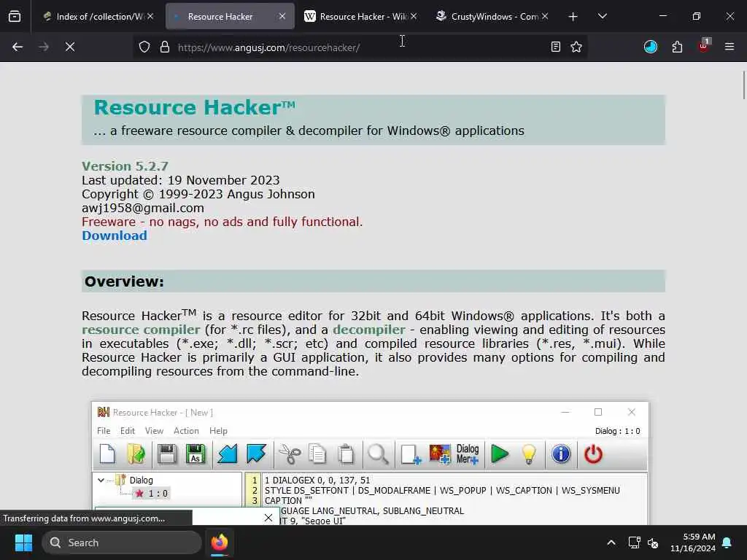Click the Version 5.2.7 heading
747x560 pixels.
(125, 166)
